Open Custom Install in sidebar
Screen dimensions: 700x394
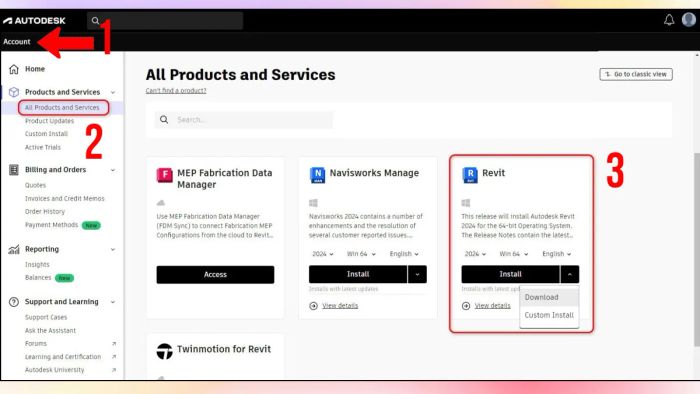tap(46, 134)
